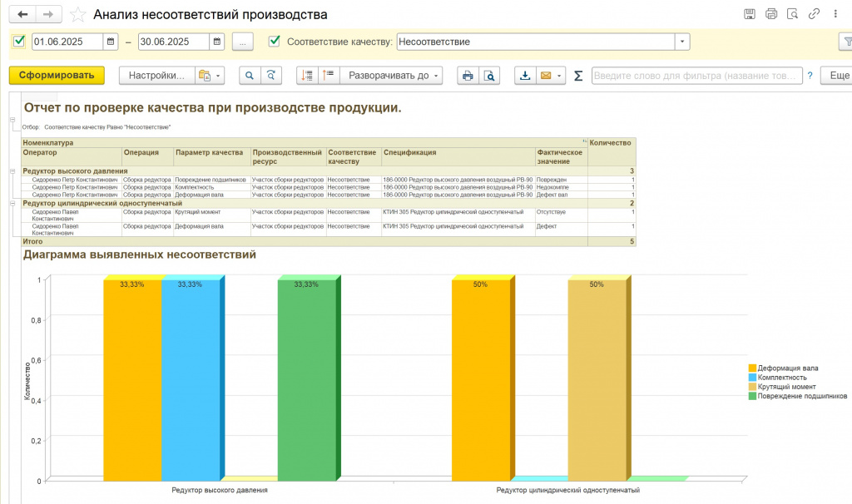The height and width of the screenshot is (504, 852).
Task: Select the Повреждение подшипников table cell
Action: (212, 180)
